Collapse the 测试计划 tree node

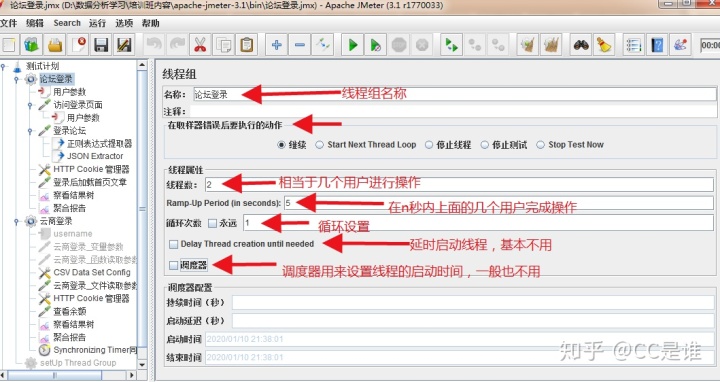(x=4, y=67)
